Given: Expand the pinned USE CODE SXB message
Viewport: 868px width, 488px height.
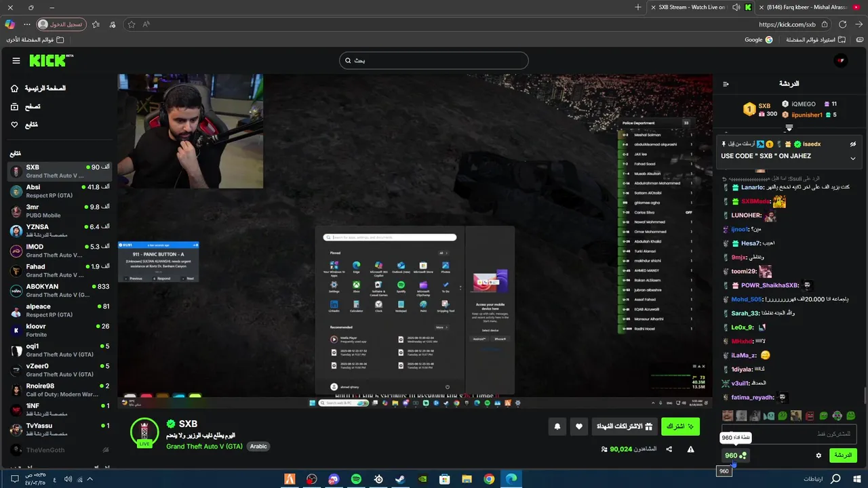Looking at the screenshot, I should [853, 159].
